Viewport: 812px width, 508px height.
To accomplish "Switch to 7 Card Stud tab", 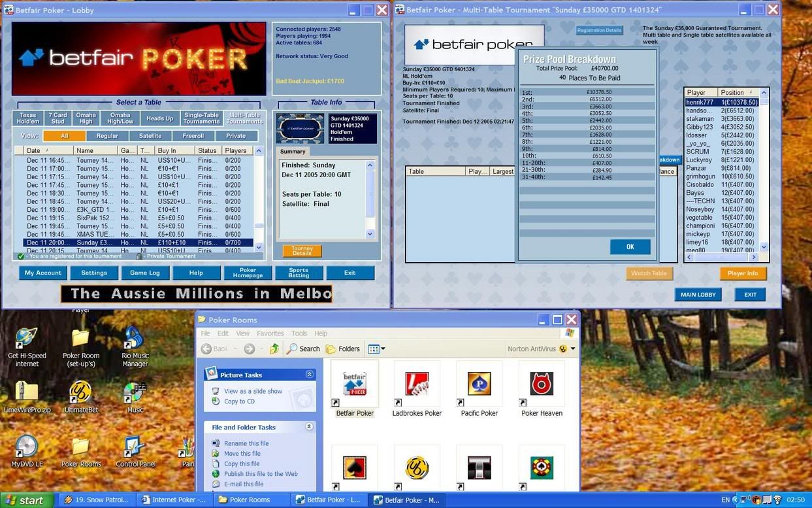I will coord(57,118).
